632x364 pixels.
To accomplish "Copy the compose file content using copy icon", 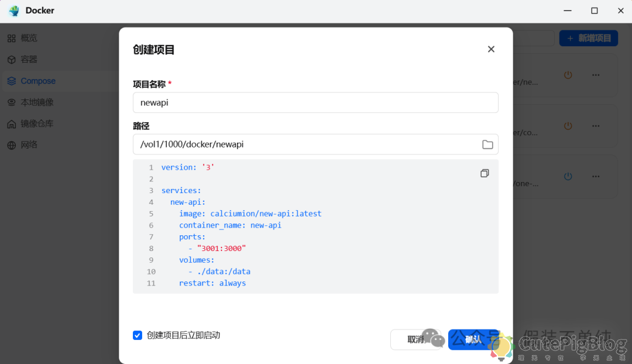I will click(485, 173).
